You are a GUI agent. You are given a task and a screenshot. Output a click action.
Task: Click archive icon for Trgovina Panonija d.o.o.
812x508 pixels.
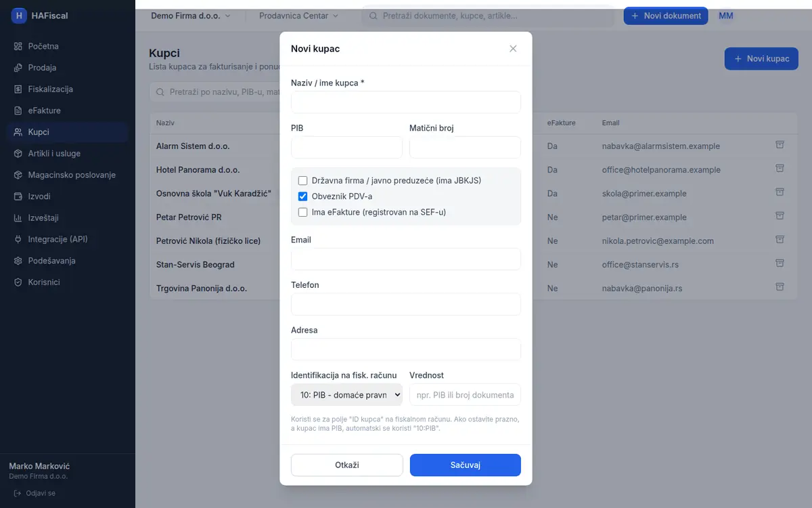[780, 287]
